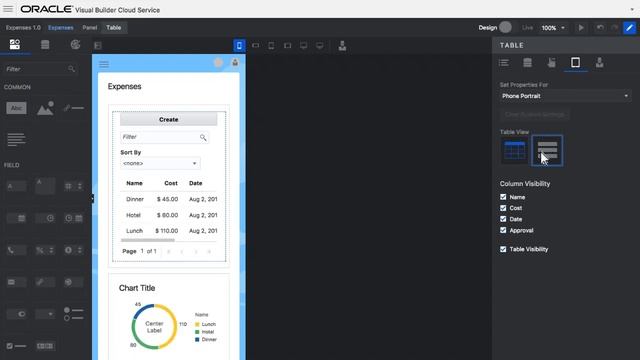Add the checkbox component from palette
The height and width of the screenshot is (360, 640).
pos(16,346)
